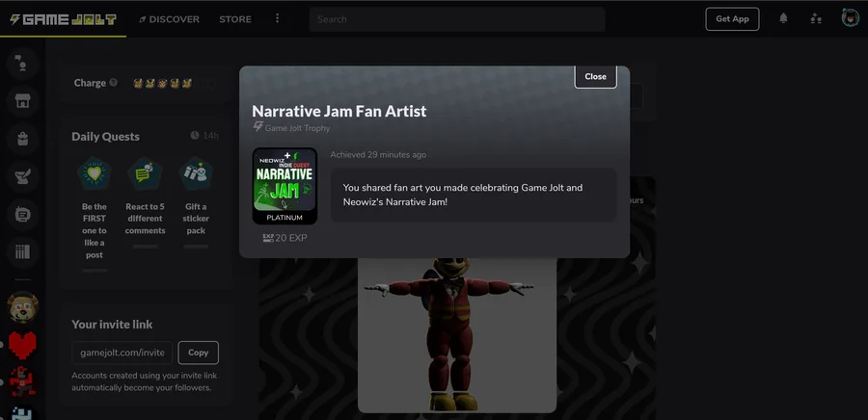The height and width of the screenshot is (420, 868).
Task: Open the red pixel character community
Action: 23,382
